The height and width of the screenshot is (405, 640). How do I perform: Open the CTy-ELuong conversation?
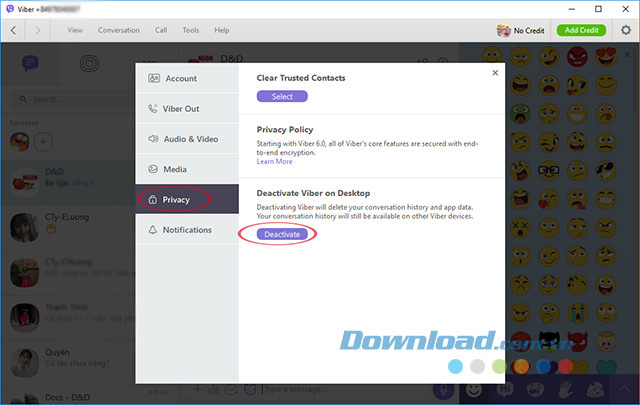click(68, 227)
